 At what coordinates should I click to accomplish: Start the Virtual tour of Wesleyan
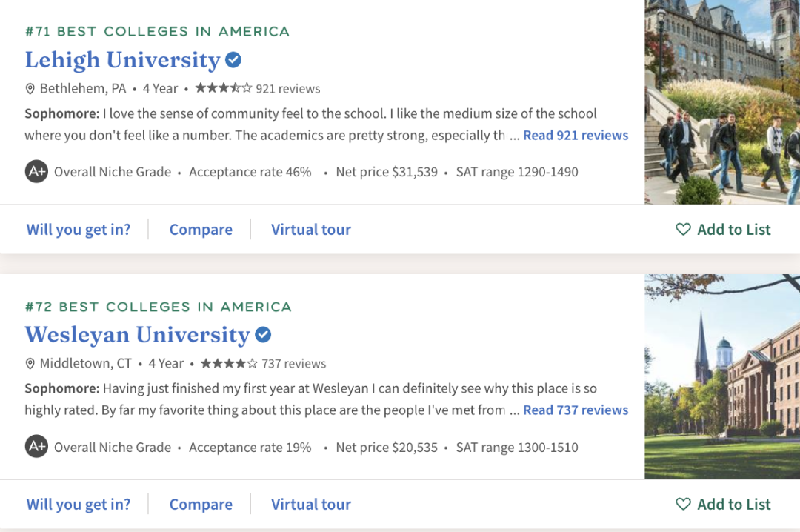(311, 505)
